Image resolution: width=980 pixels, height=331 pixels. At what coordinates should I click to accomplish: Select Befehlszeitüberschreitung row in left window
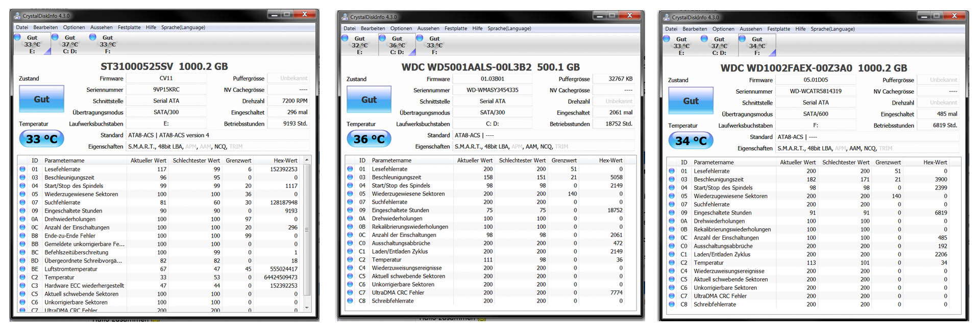(160, 252)
